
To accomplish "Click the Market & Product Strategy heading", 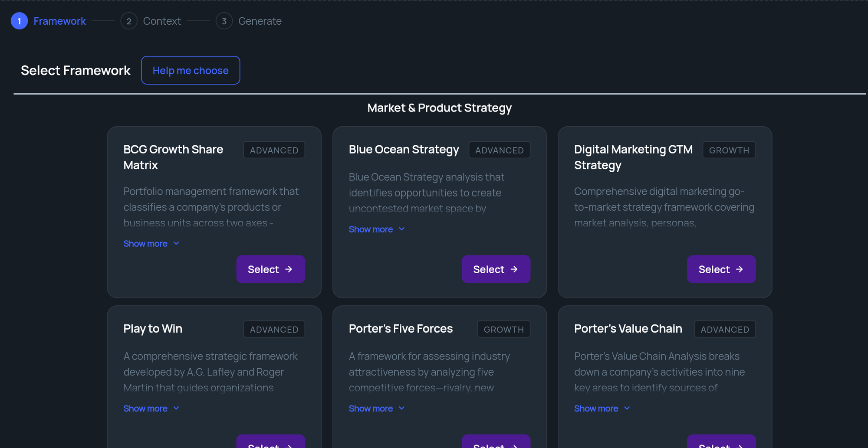I will (439, 108).
